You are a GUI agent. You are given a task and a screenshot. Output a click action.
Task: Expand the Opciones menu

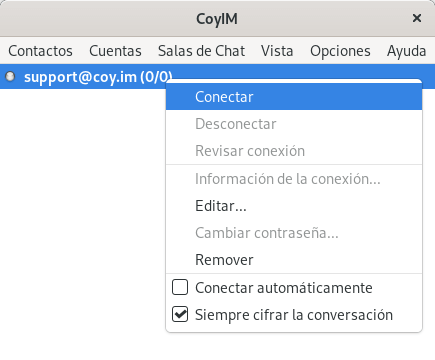[x=340, y=51]
